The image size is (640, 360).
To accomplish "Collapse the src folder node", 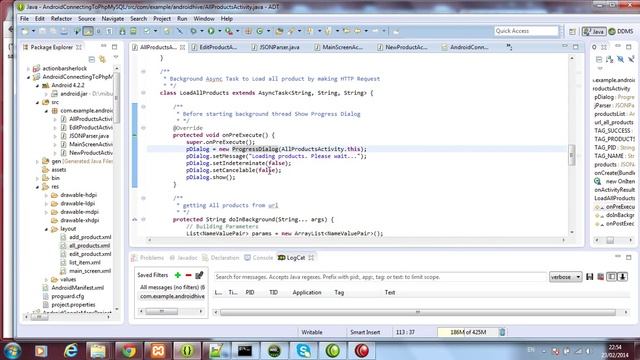I will tap(37, 102).
